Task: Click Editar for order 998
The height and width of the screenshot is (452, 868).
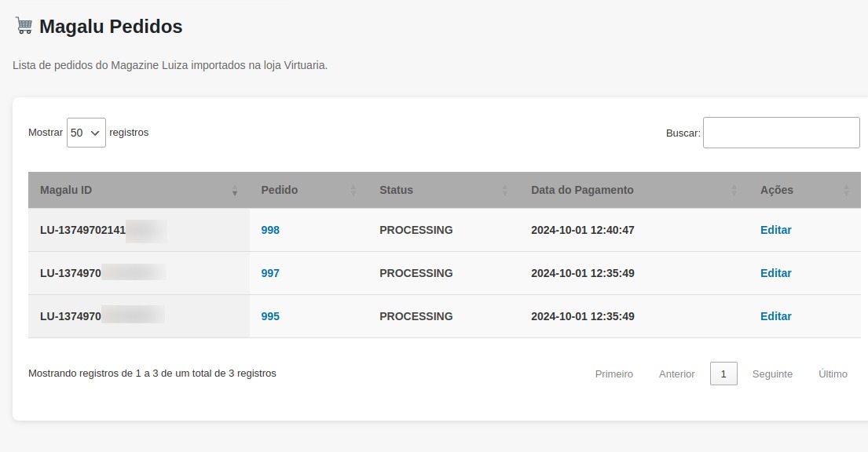Action: (x=775, y=230)
